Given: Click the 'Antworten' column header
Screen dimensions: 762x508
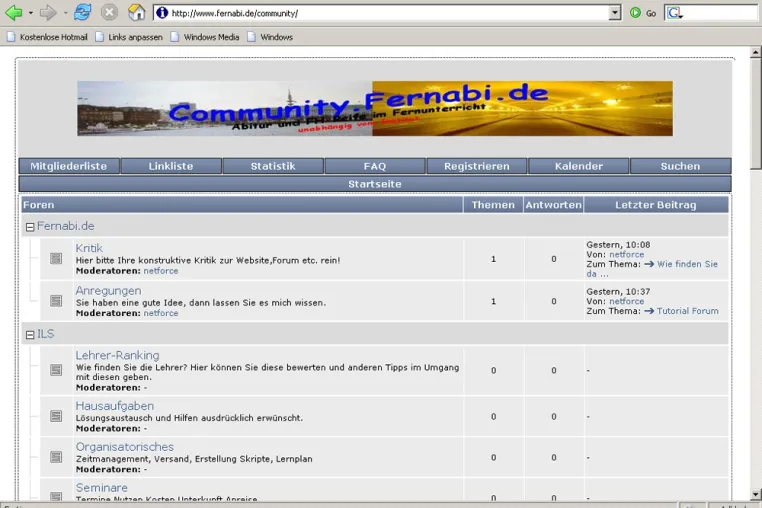Looking at the screenshot, I should (554, 205).
